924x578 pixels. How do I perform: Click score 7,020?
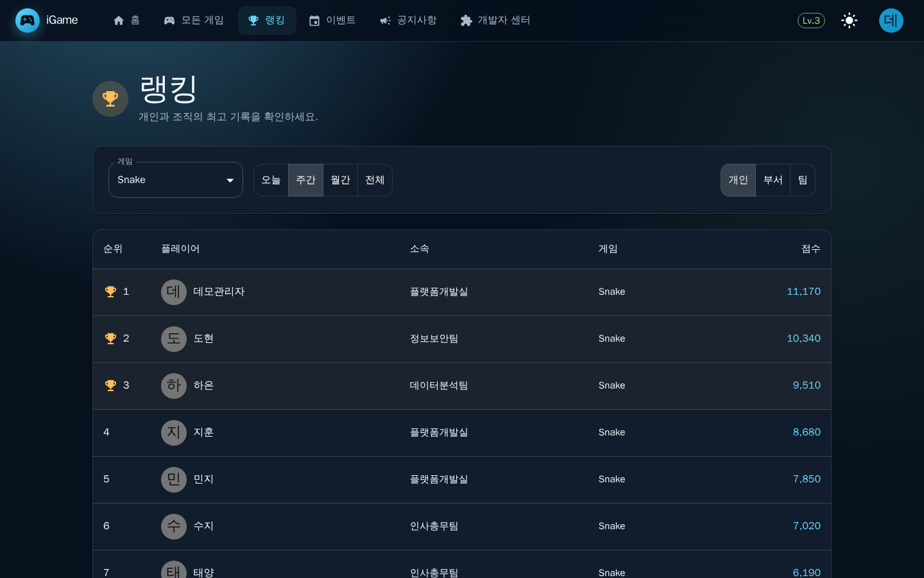[x=807, y=526]
